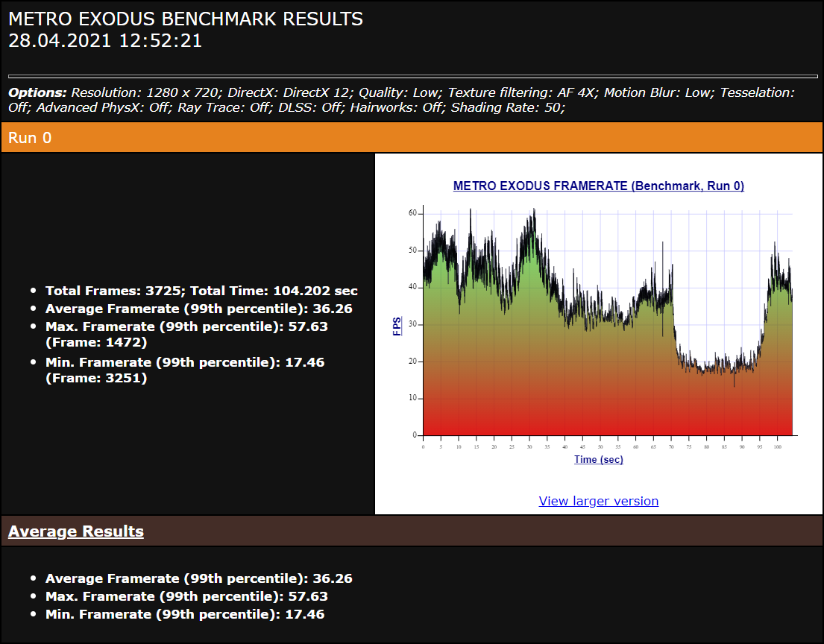Click Average Results Average Framerate 36.26
The height and width of the screenshot is (644, 824).
click(x=198, y=579)
